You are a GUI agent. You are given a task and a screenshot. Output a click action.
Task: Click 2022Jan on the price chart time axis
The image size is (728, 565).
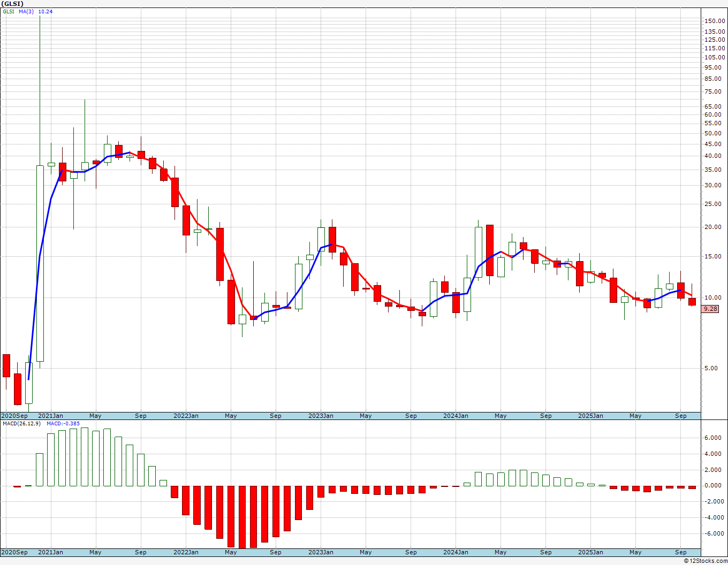pos(186,416)
